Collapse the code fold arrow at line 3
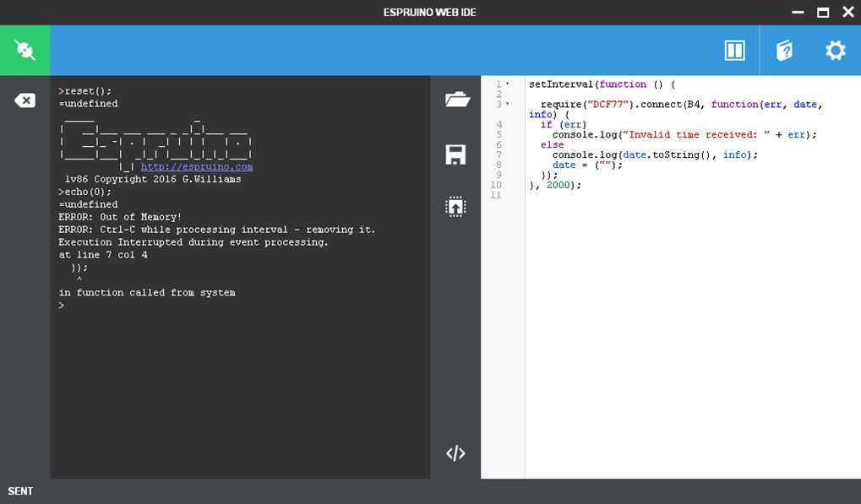 [x=507, y=104]
